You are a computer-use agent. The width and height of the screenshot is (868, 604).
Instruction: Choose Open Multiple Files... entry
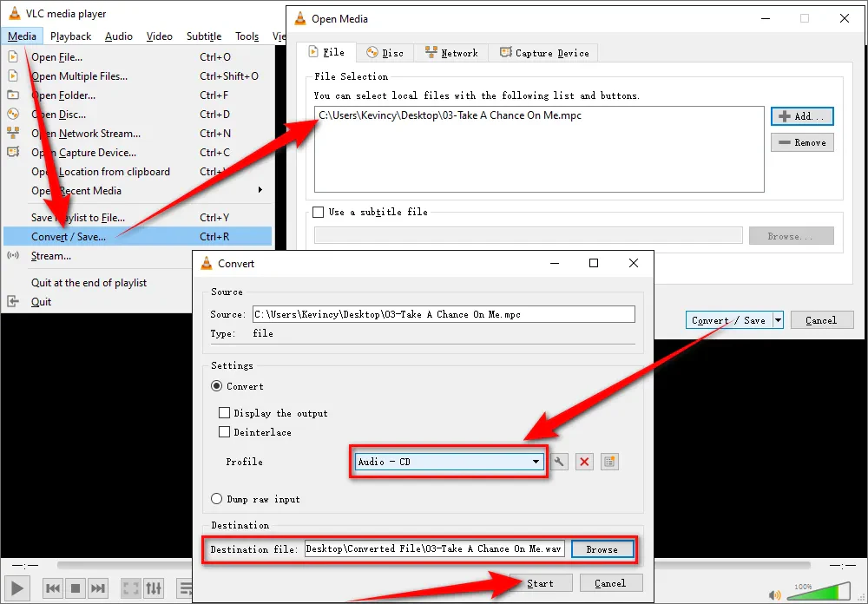tap(137, 75)
